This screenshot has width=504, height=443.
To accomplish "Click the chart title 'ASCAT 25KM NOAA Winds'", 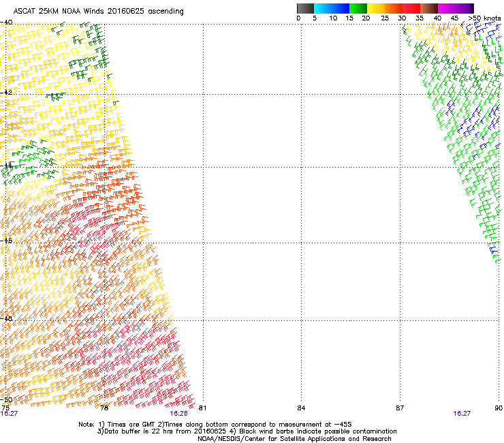I will [x=59, y=12].
